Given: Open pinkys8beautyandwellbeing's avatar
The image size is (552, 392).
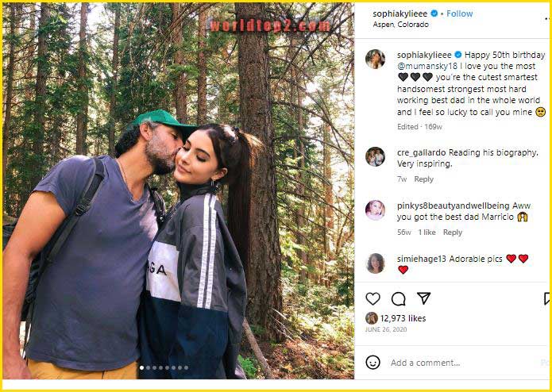Looking at the screenshot, I should (x=375, y=209).
